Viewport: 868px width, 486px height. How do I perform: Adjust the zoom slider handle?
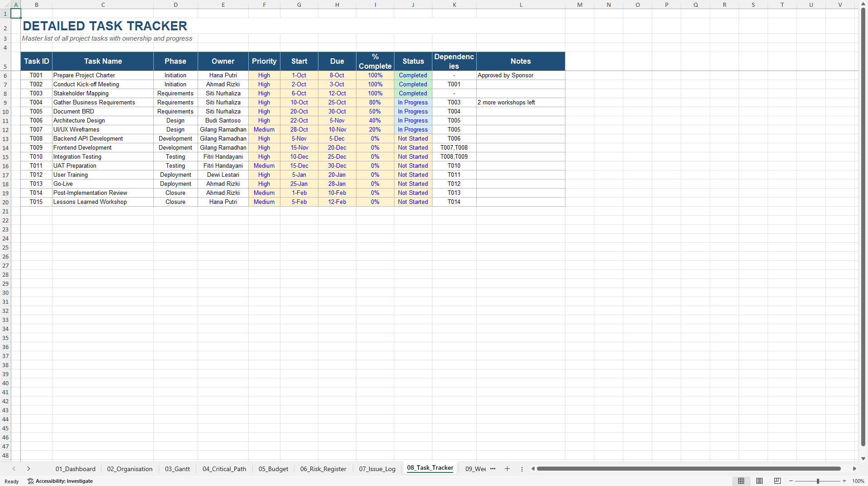(x=818, y=481)
